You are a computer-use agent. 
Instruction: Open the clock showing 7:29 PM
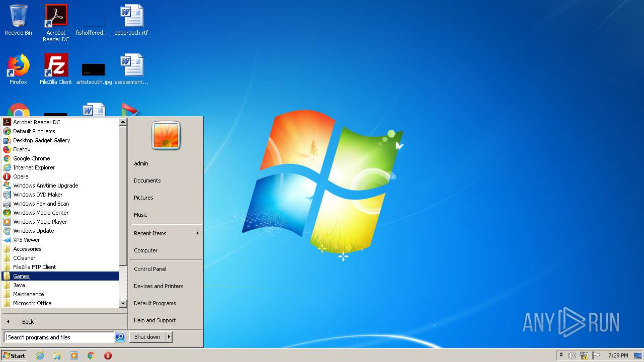point(618,355)
